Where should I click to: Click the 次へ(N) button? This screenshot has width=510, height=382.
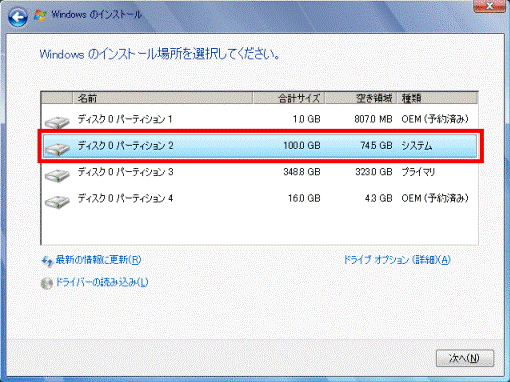tap(465, 358)
